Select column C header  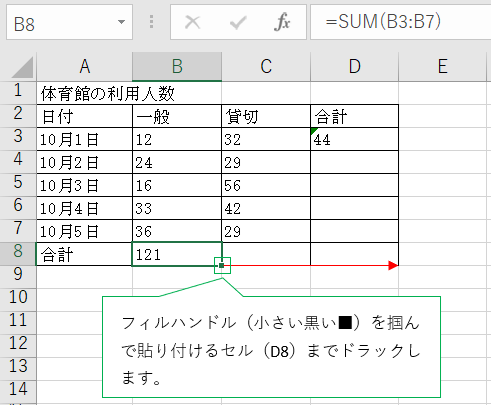266,67
